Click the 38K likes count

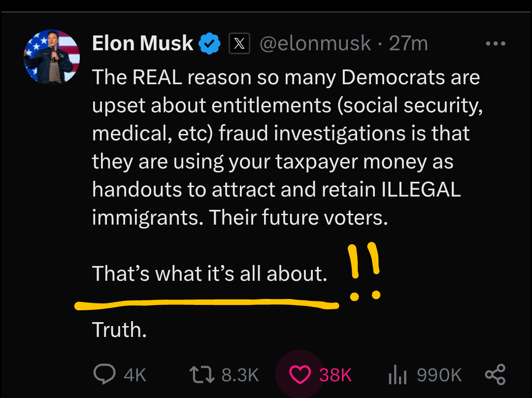335,375
